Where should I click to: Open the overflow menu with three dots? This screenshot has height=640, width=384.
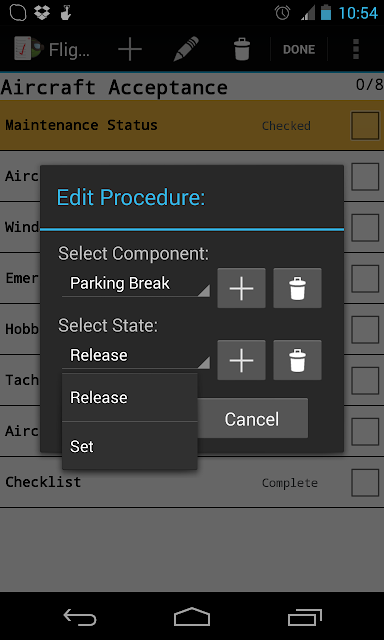(x=356, y=49)
